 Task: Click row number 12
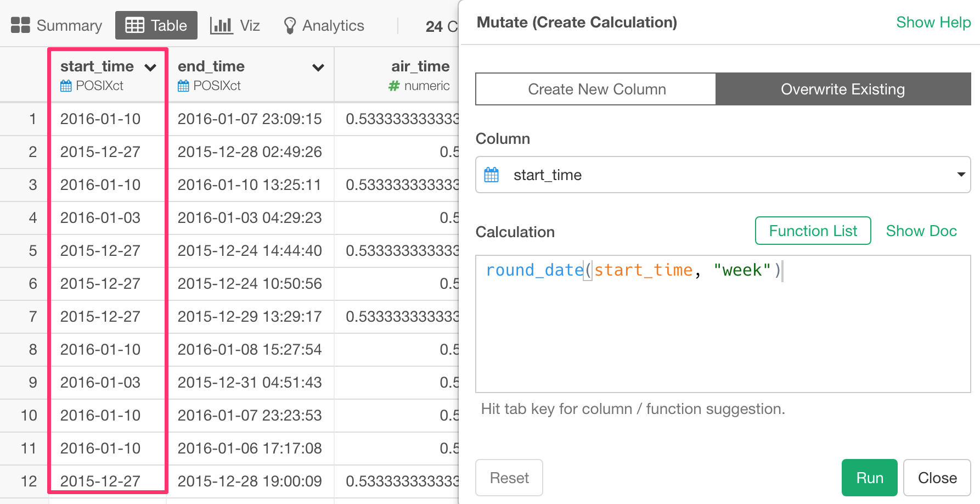click(x=29, y=481)
